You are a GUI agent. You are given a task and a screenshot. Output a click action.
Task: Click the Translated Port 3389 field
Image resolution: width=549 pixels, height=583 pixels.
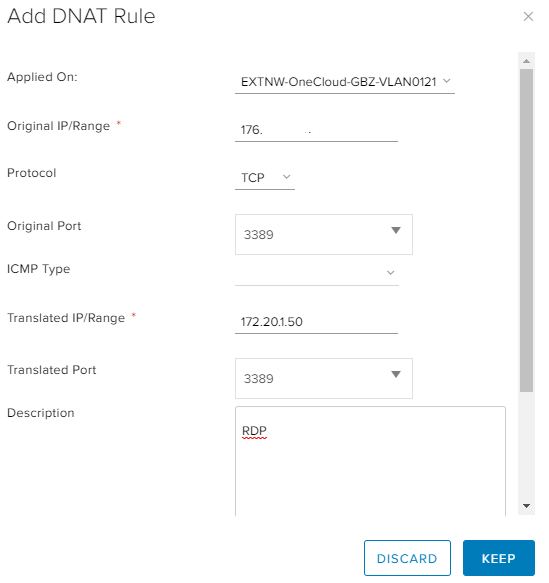coord(324,379)
